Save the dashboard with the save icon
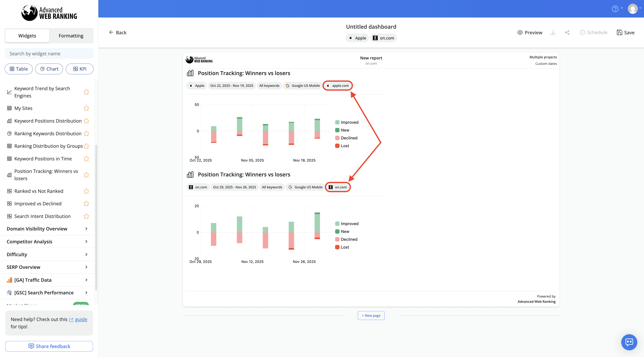This screenshot has width=644, height=357. (x=620, y=32)
